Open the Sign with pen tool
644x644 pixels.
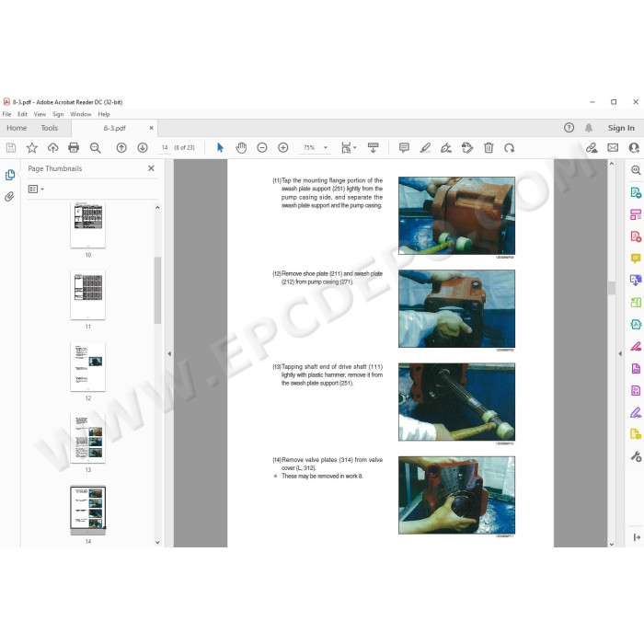pyautogui.click(x=446, y=148)
